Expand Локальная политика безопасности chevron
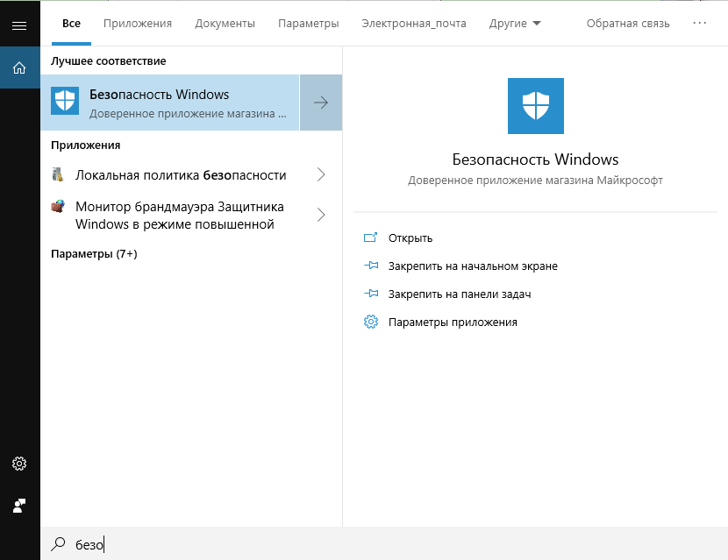The height and width of the screenshot is (560, 728). click(x=321, y=174)
